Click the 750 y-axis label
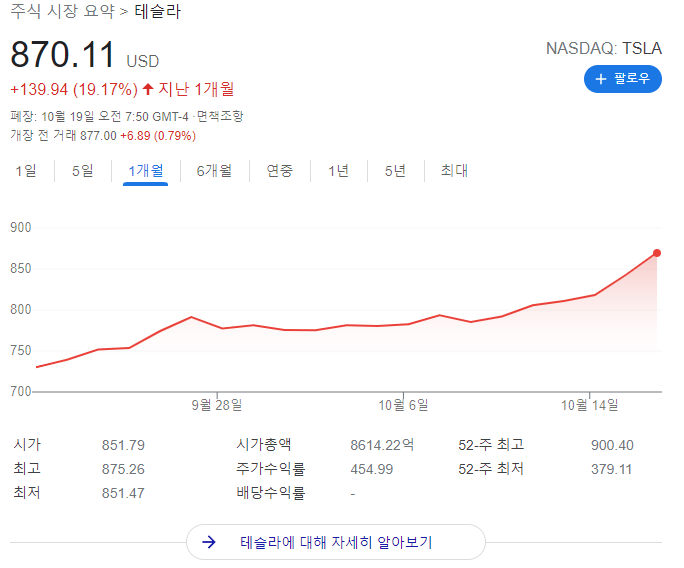Viewport: 684px width, 568px height. tap(21, 350)
